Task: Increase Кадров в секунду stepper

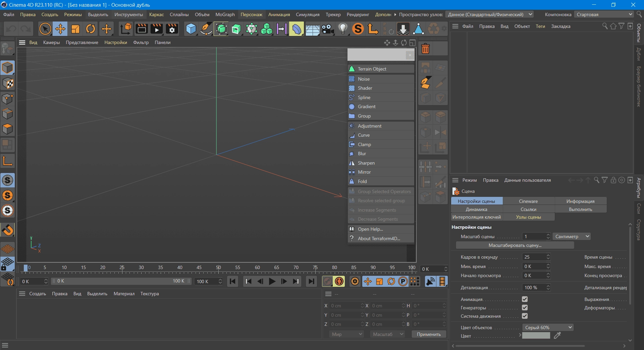Action: click(x=548, y=255)
